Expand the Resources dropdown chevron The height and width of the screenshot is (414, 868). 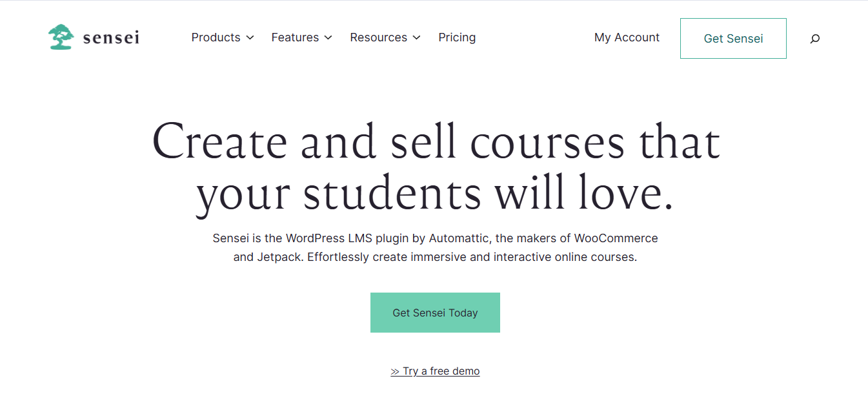[x=416, y=38]
